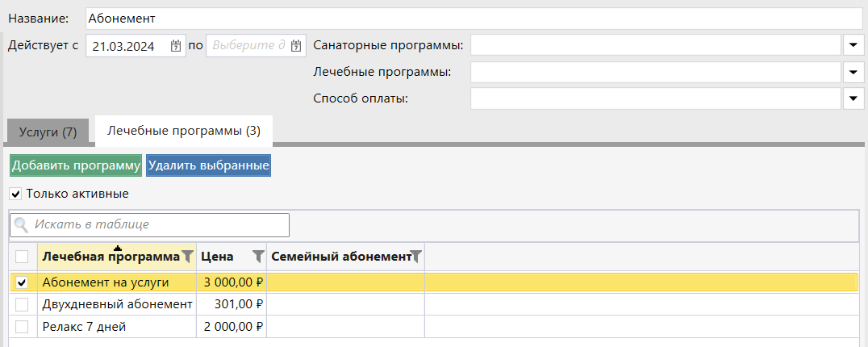Open the Способ оплаты dropdown
The width and height of the screenshot is (868, 347).
click(x=853, y=98)
